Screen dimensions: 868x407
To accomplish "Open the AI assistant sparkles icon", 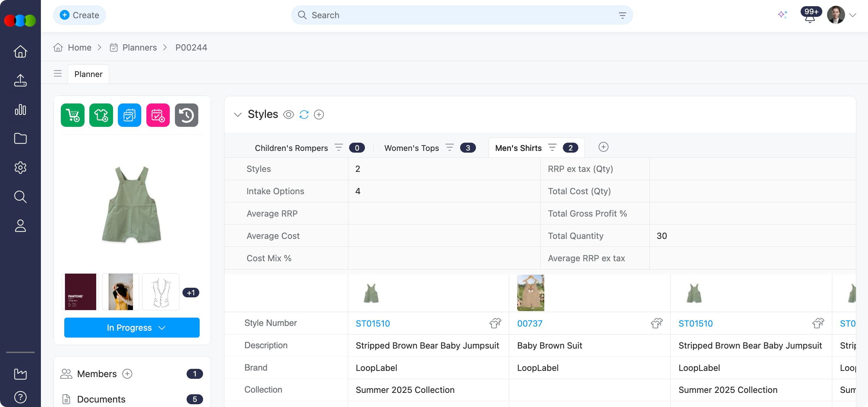I will coord(783,14).
